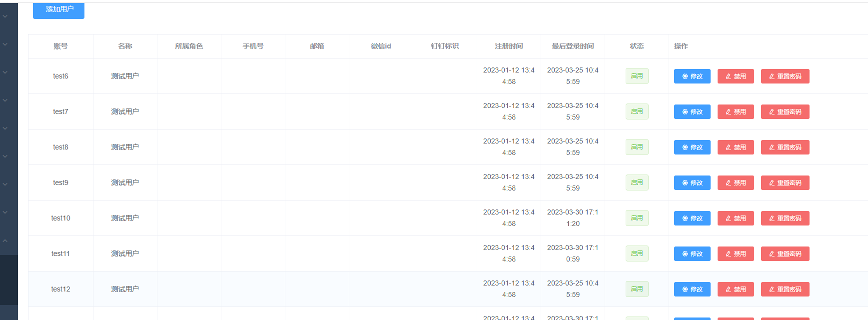Click 测试用户 name in test6 row

(125, 76)
